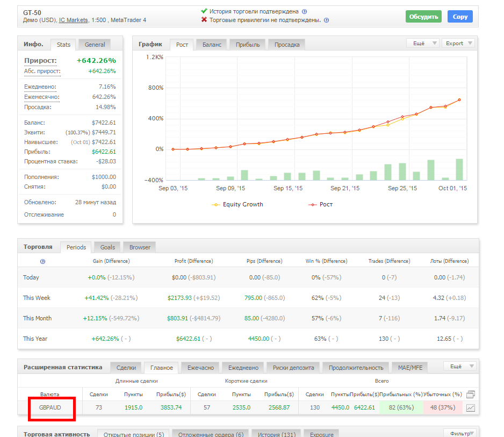Show the Exposure tab
This screenshot has width=504, height=437.
tap(321, 434)
